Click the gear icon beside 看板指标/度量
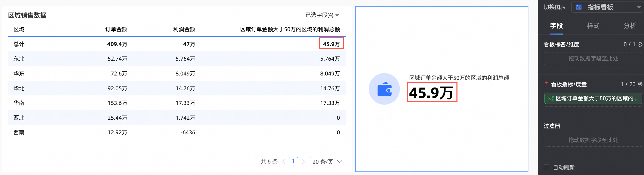 (640, 84)
